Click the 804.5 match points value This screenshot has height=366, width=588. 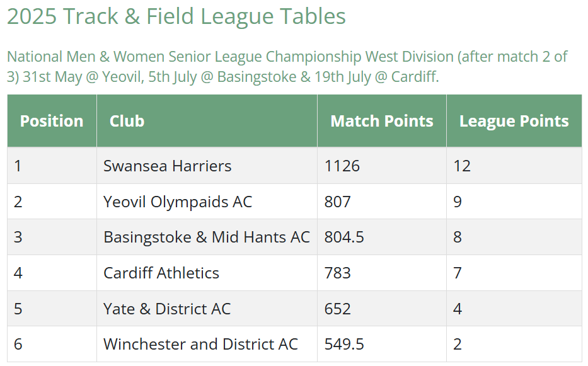click(x=344, y=237)
